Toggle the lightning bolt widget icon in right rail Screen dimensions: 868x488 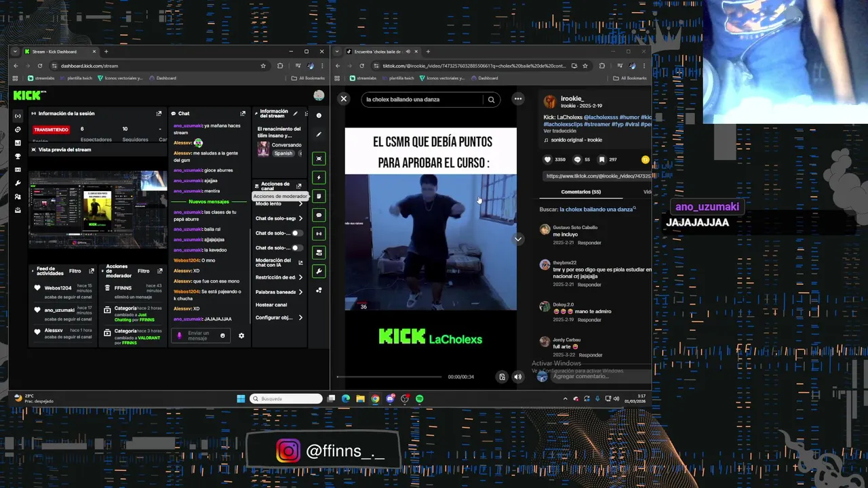319,178
